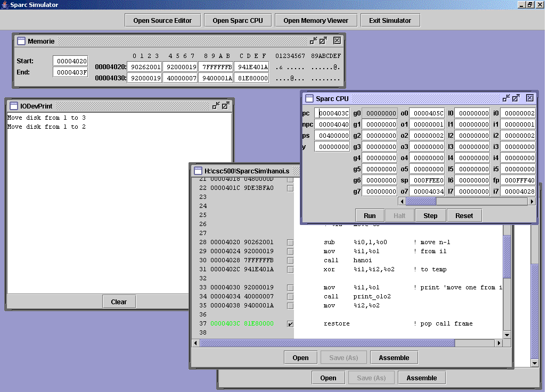The width and height of the screenshot is (548, 392).
Task: Open Source Editor from top toolbar
Action: click(x=162, y=21)
